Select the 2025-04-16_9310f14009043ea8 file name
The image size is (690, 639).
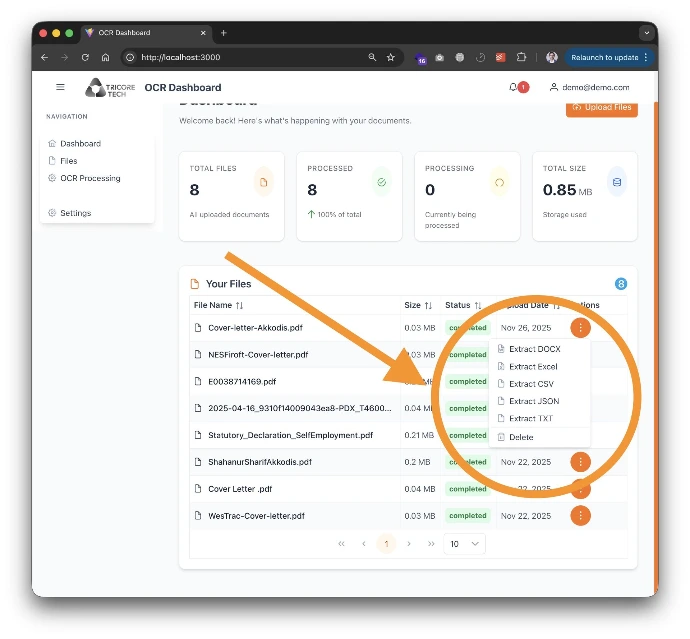300,408
